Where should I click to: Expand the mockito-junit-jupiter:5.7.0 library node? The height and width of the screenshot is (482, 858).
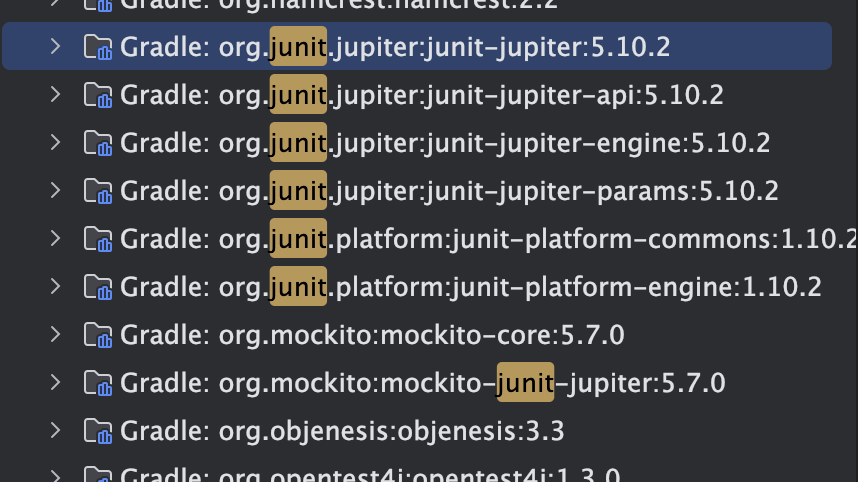[55, 382]
